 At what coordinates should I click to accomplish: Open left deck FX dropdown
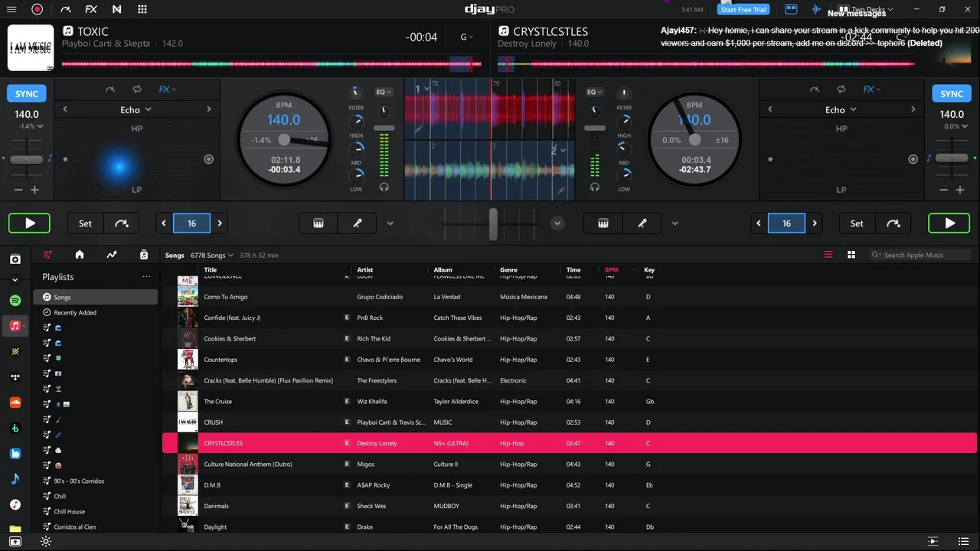(168, 90)
